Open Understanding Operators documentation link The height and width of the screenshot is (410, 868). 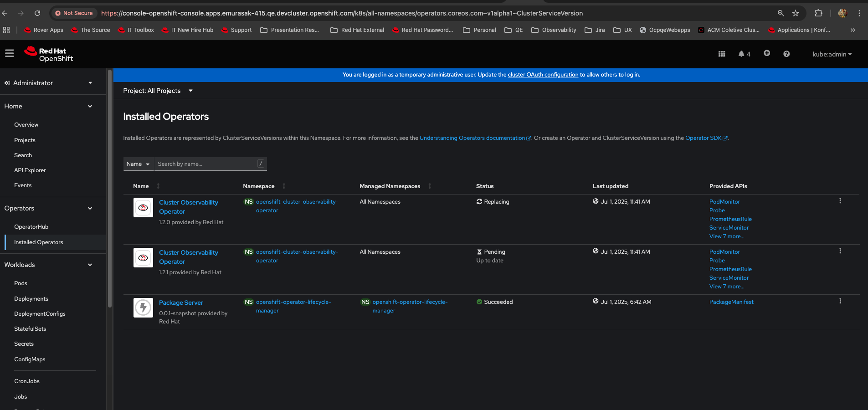click(475, 138)
